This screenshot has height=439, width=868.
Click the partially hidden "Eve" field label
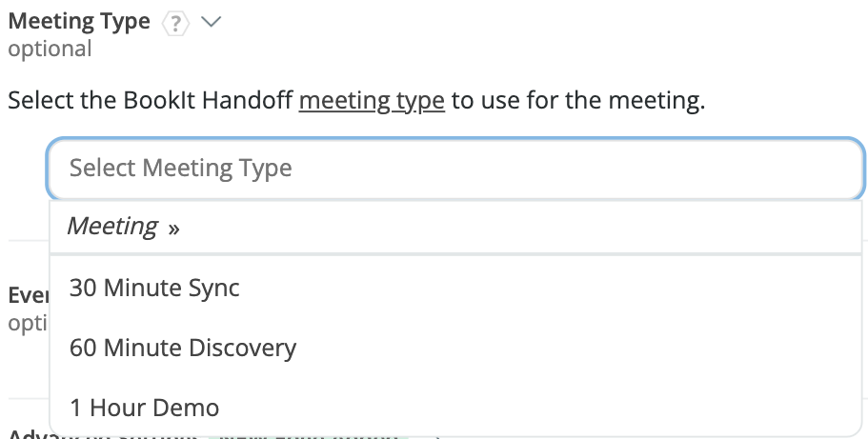pos(23,295)
